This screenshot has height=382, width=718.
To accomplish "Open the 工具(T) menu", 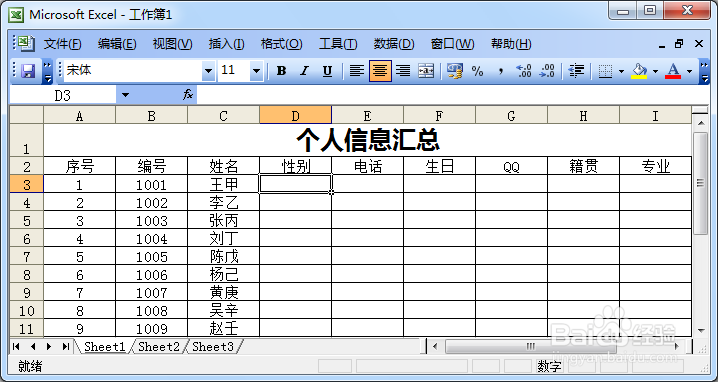I will [338, 44].
